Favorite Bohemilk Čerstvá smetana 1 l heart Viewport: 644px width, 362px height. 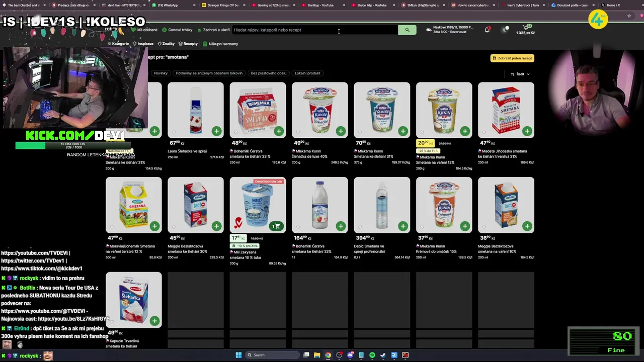pos(298,228)
